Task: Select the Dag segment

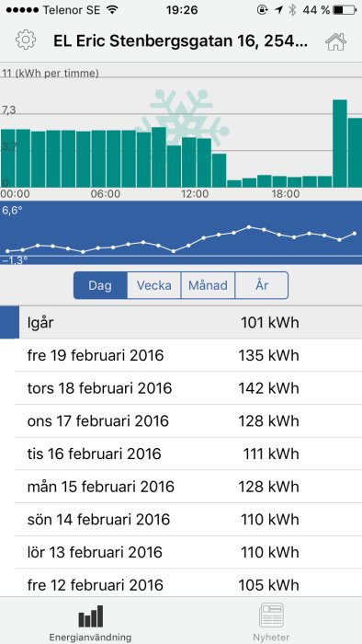Action: (100, 285)
